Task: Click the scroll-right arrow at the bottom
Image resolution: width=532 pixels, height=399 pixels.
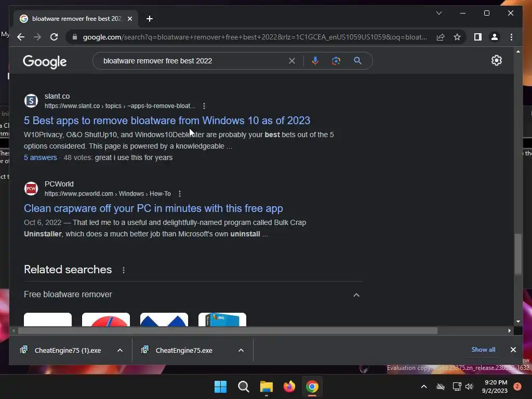Action: click(x=509, y=331)
